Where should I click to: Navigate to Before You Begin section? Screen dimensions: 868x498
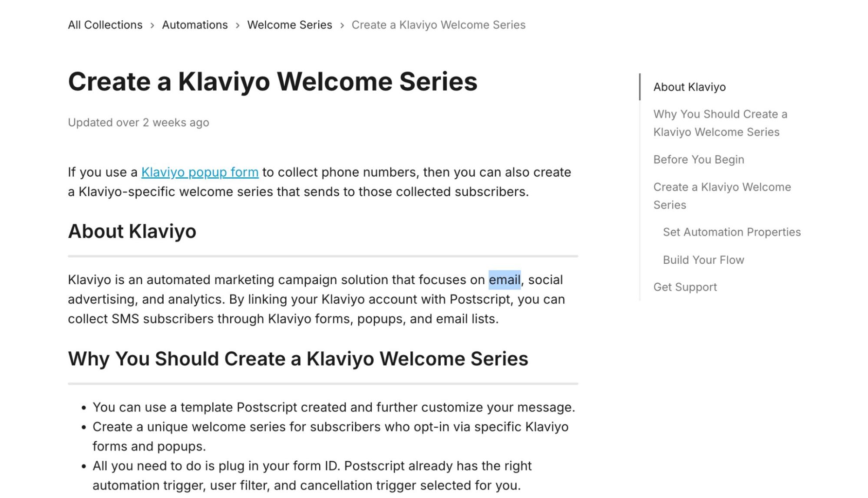pyautogui.click(x=699, y=159)
